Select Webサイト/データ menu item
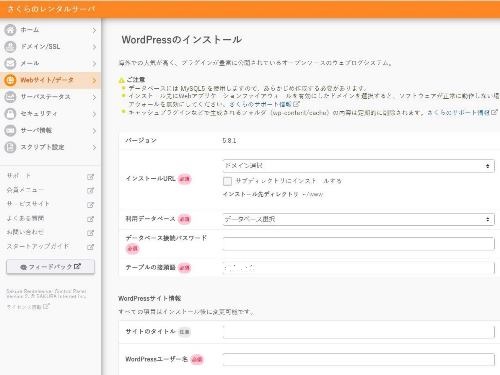The width and height of the screenshot is (500, 375). 50,80
